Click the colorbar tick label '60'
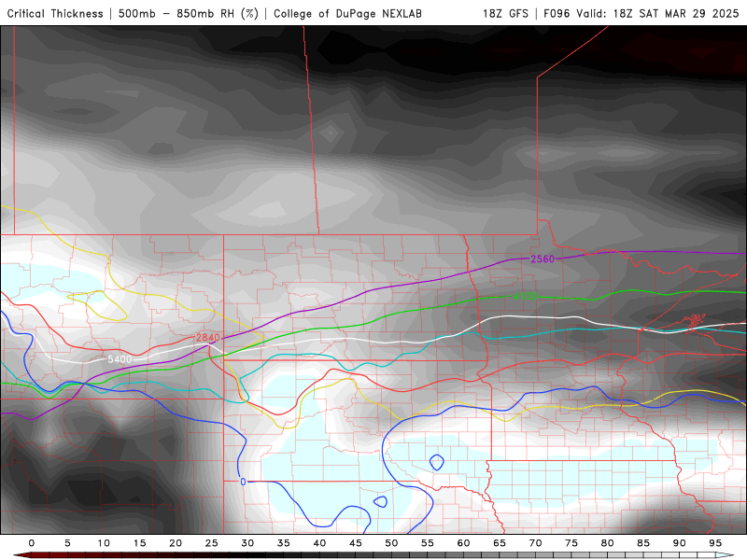 [x=463, y=543]
